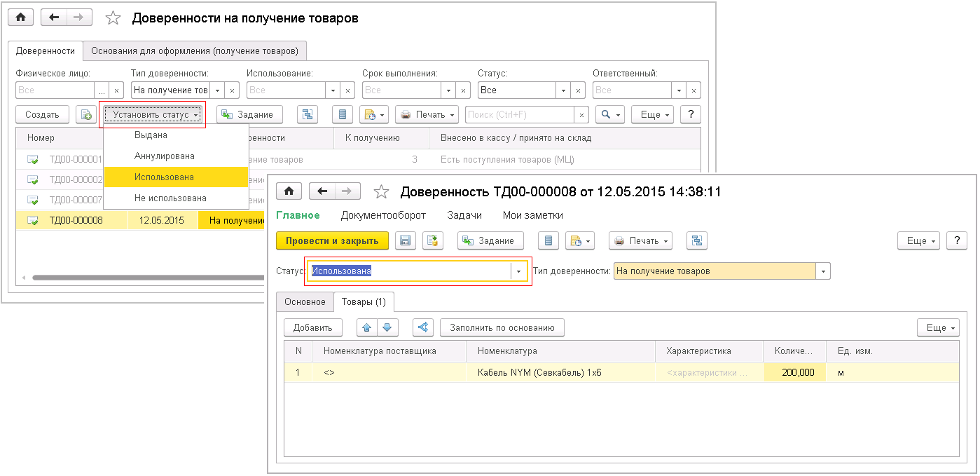This screenshot has height=476, width=980.
Task: Select Аннулирована from the status menu
Action: click(x=165, y=156)
